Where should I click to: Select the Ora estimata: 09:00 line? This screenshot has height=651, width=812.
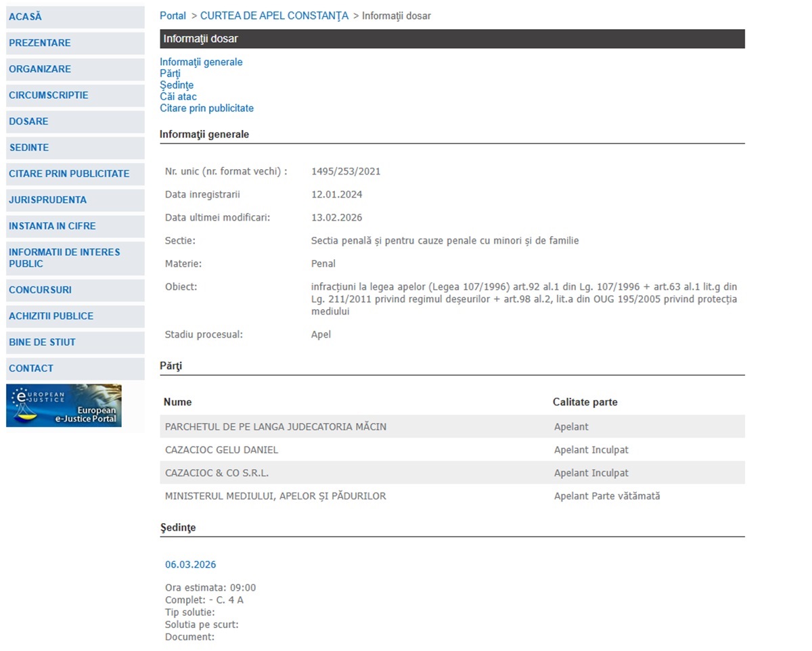coord(210,588)
